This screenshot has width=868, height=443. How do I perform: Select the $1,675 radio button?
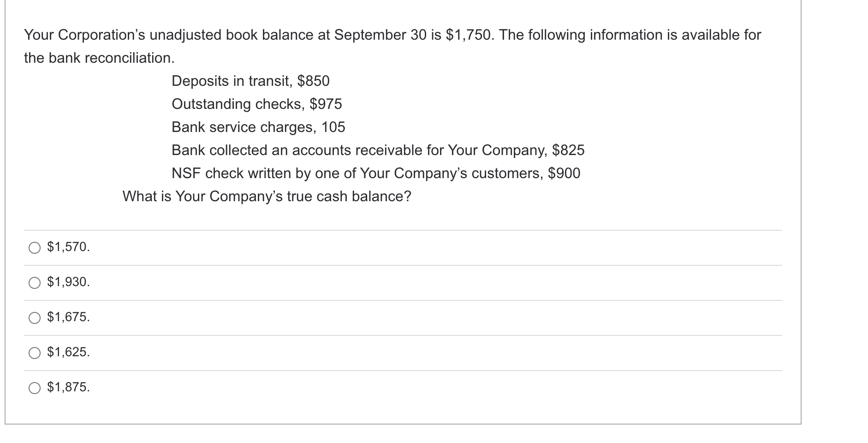[34, 317]
